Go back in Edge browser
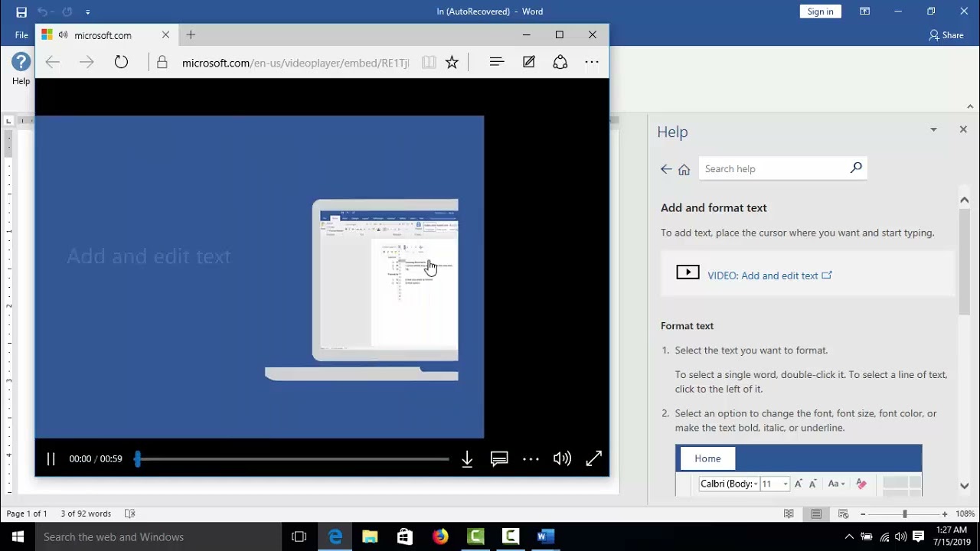This screenshot has width=980, height=551. click(x=52, y=63)
